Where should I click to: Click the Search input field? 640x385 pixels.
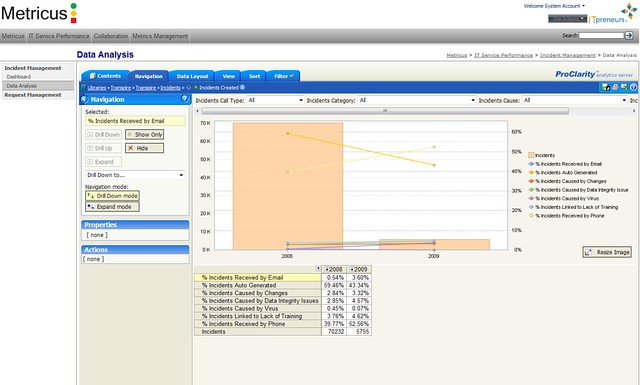click(x=602, y=36)
